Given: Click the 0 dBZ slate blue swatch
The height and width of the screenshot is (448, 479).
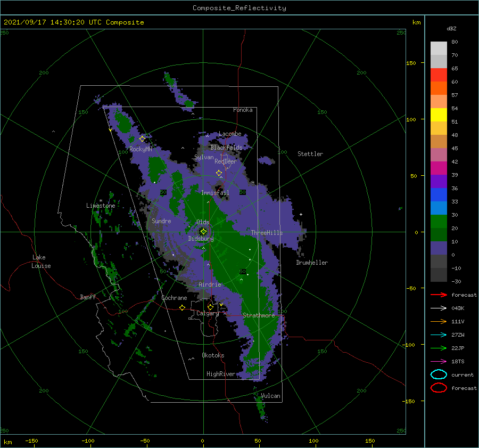Looking at the screenshot, I should coord(439,248).
